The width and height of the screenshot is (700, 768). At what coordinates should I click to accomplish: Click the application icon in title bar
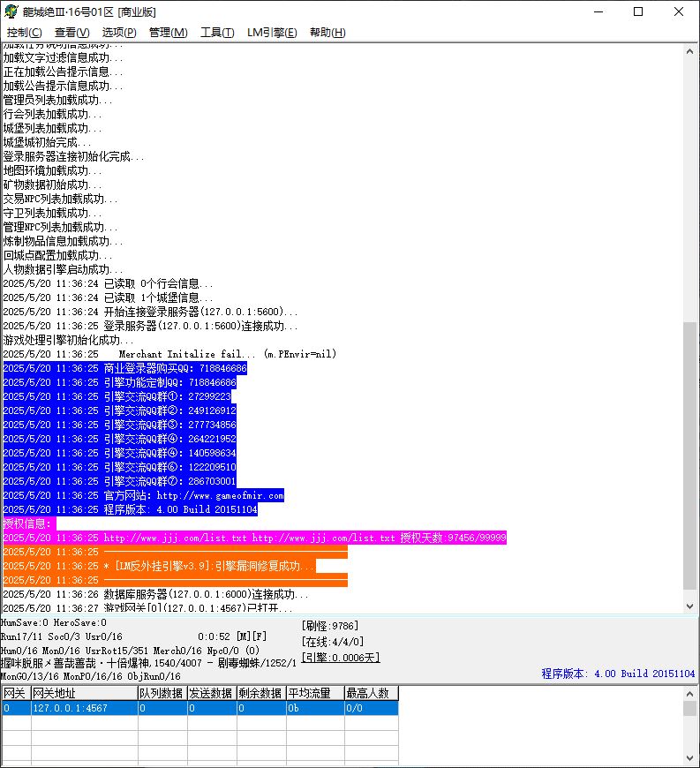coord(11,11)
